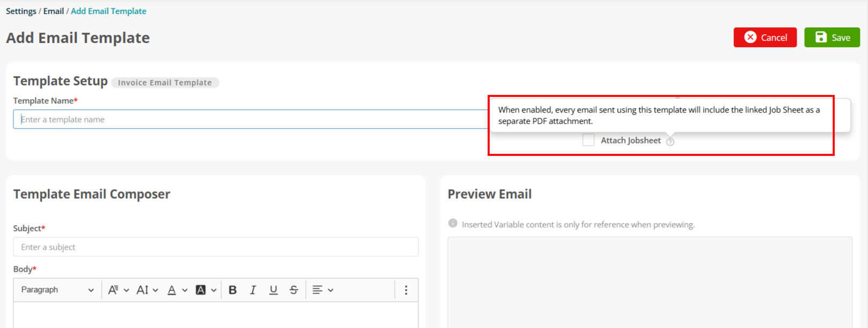The height and width of the screenshot is (328, 868).
Task: Toggle italic formatting
Action: click(x=253, y=290)
